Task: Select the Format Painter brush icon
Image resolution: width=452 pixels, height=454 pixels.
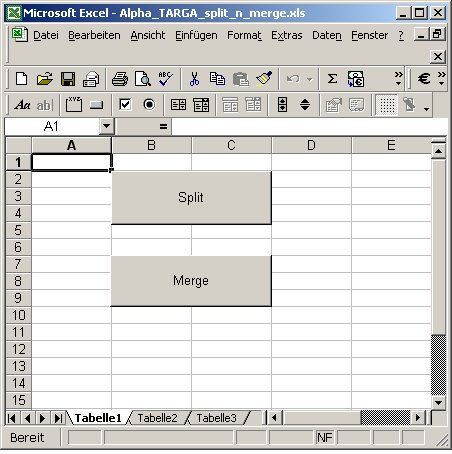Action: (264, 79)
